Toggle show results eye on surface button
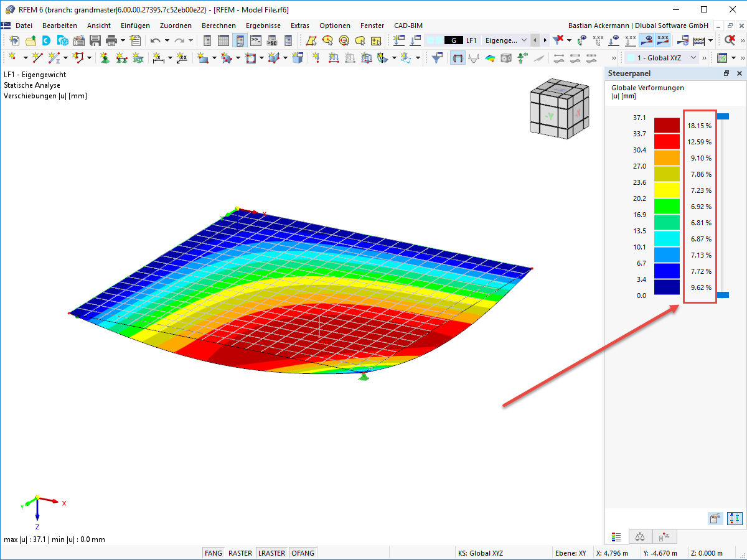Image resolution: width=747 pixels, height=560 pixels. pyautogui.click(x=647, y=40)
